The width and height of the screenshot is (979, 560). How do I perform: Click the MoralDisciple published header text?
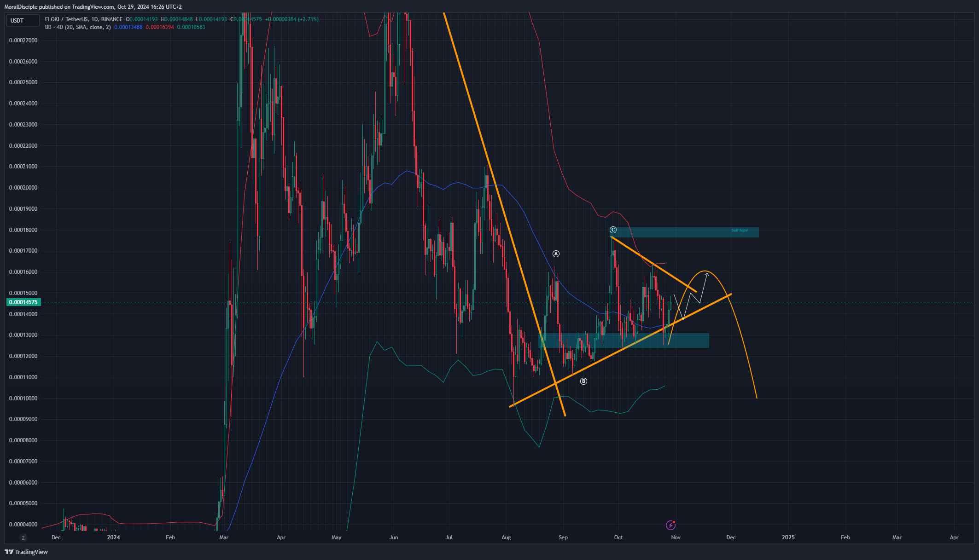93,7
